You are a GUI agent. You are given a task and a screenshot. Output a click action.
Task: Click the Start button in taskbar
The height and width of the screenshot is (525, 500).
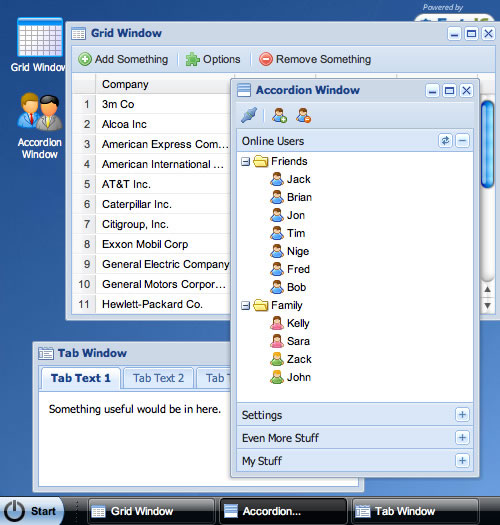31,511
